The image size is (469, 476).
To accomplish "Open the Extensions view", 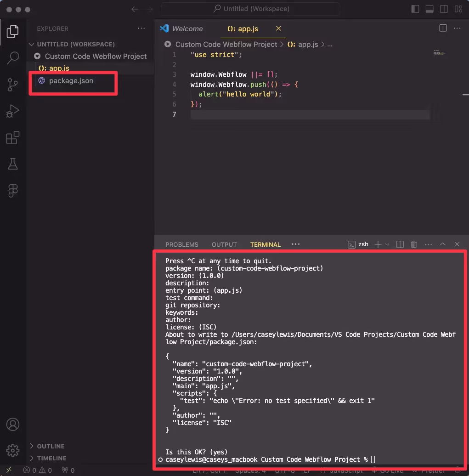I will pyautogui.click(x=12, y=138).
